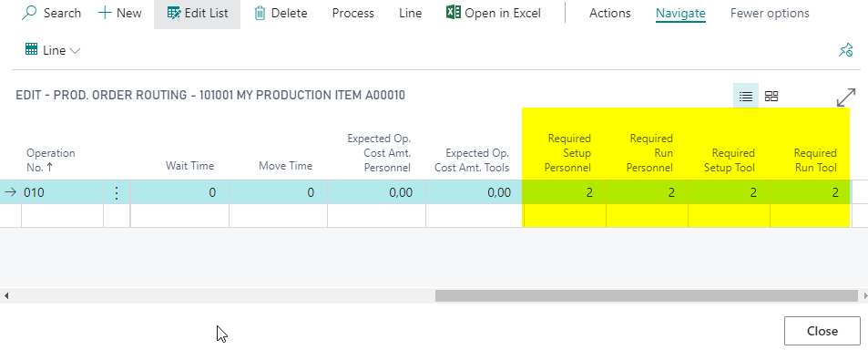Click Required Setup Tool column header
Image resolution: width=868 pixels, height=350 pixels.
730,160
